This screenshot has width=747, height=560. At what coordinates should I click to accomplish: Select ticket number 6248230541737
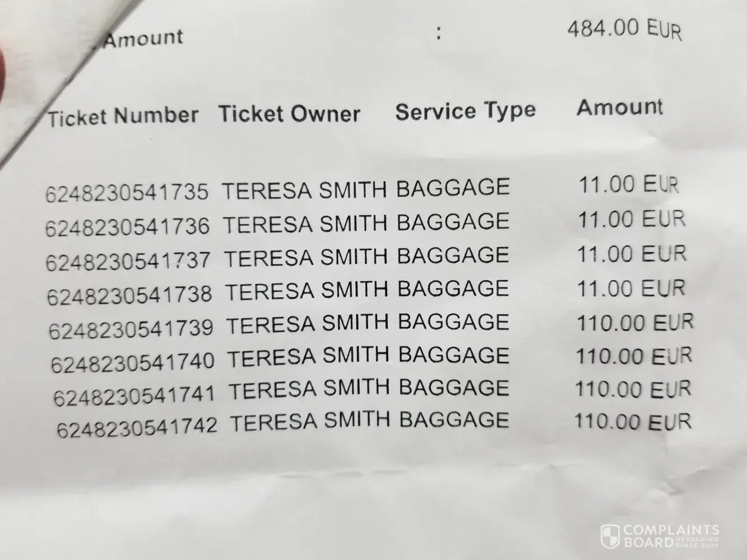point(128,261)
